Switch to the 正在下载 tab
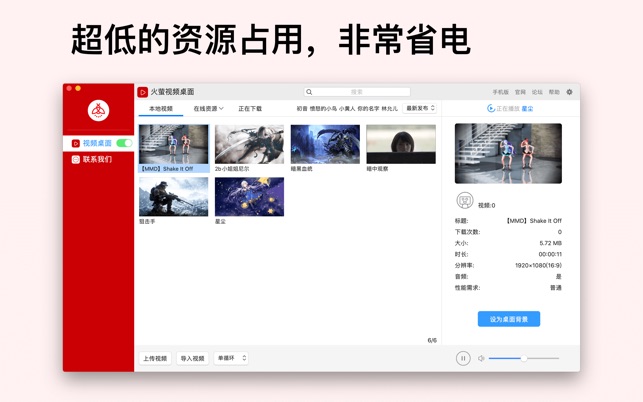This screenshot has width=643, height=402. 250,108
